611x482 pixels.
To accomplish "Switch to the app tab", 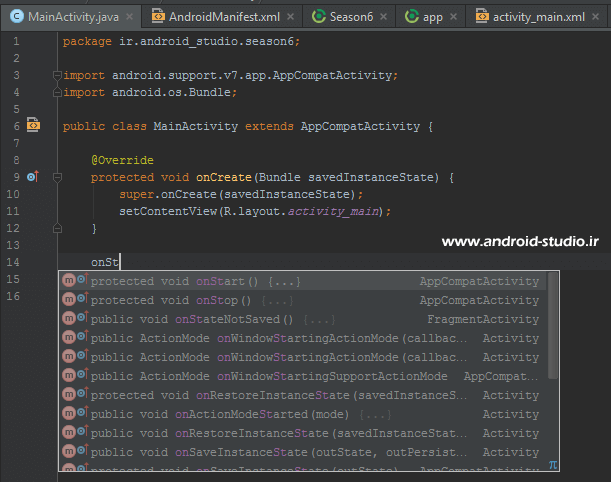I will point(432,17).
